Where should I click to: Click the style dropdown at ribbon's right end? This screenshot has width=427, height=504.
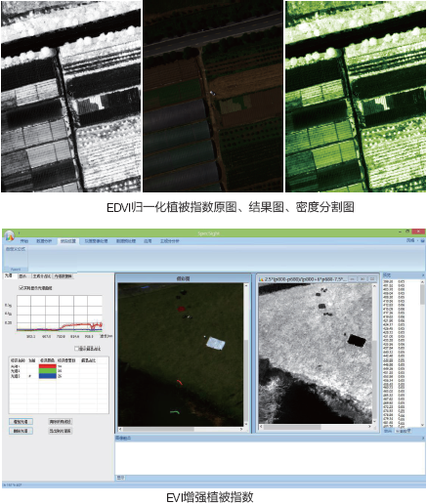(412, 240)
